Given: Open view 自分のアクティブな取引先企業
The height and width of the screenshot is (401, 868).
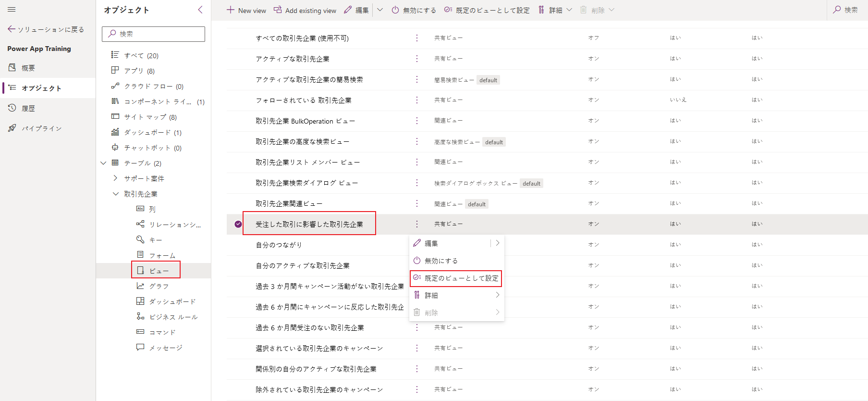Looking at the screenshot, I should [303, 266].
